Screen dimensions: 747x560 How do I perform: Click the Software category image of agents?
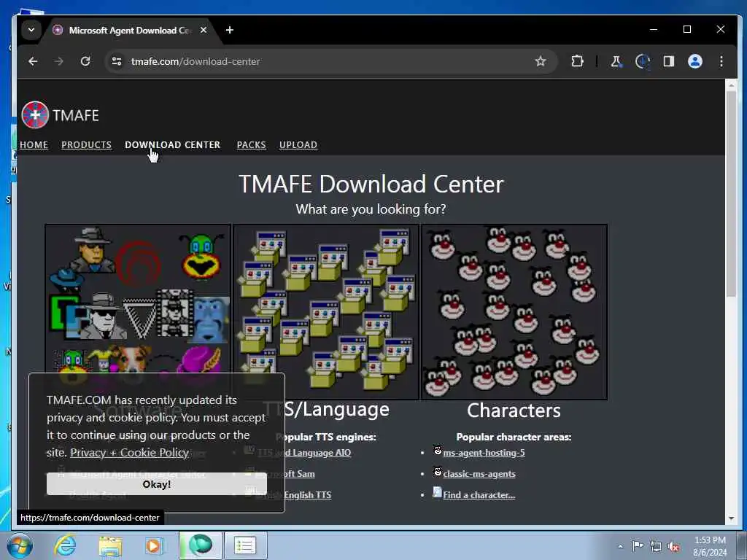(x=138, y=300)
